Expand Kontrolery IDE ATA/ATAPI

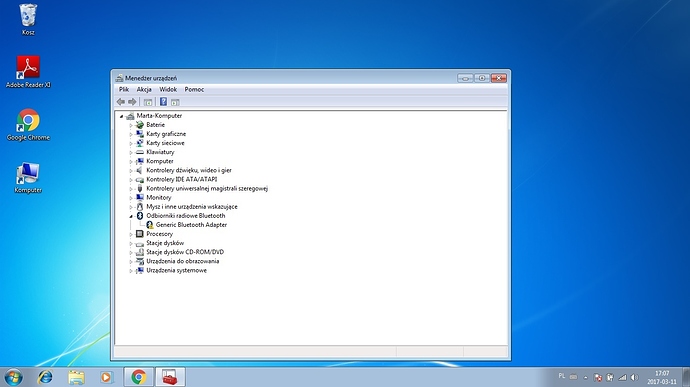(131, 180)
